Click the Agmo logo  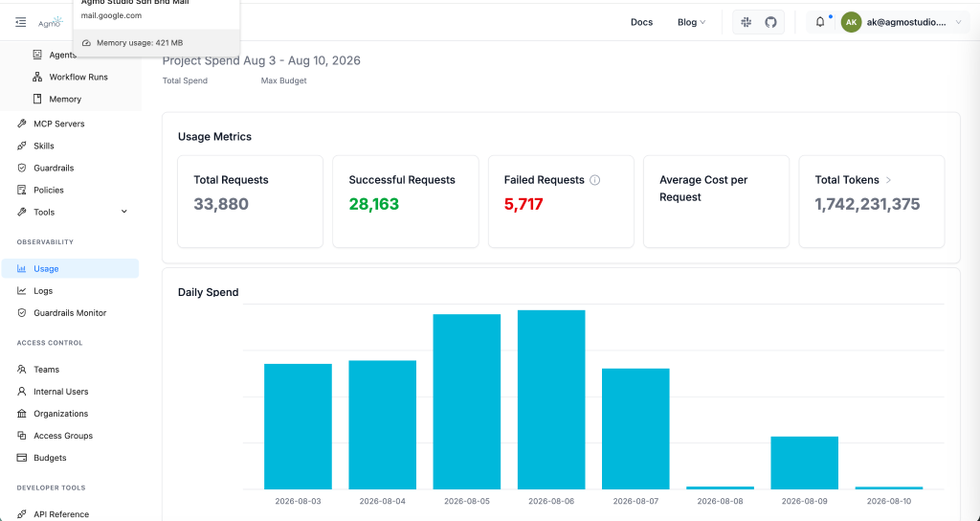50,23
